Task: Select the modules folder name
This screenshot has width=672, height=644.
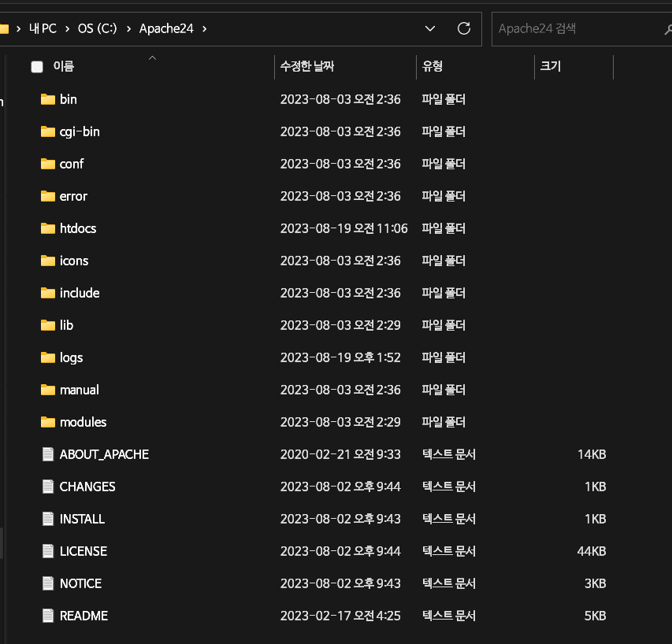Action: (84, 422)
